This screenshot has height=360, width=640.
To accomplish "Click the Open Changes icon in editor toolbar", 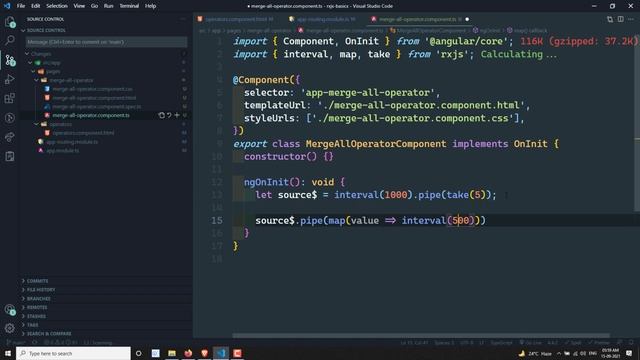I will (610, 19).
